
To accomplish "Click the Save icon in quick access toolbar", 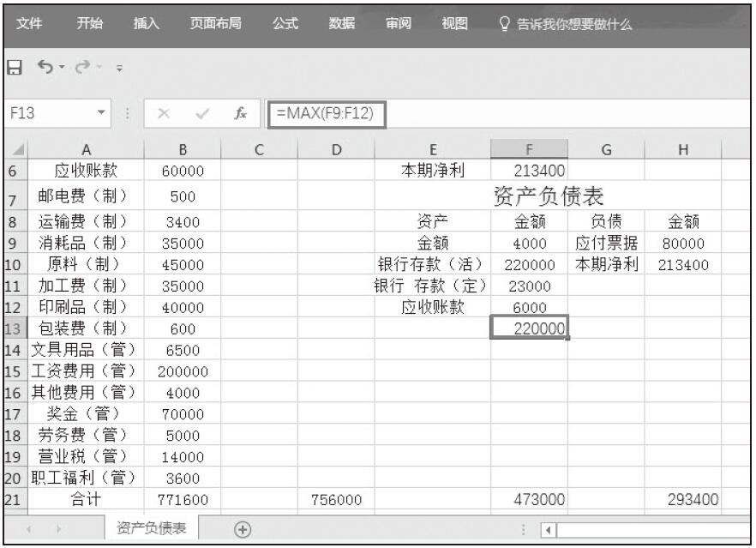I will (14, 66).
